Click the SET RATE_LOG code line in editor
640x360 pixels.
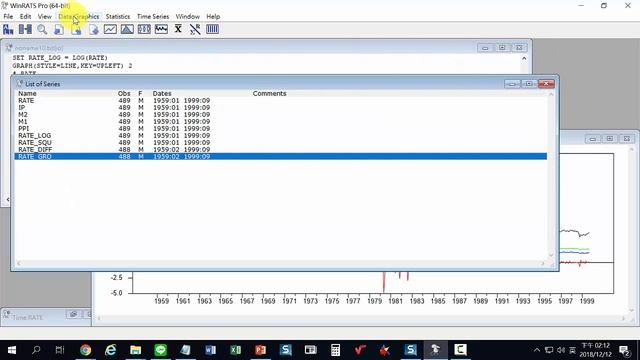click(60, 58)
